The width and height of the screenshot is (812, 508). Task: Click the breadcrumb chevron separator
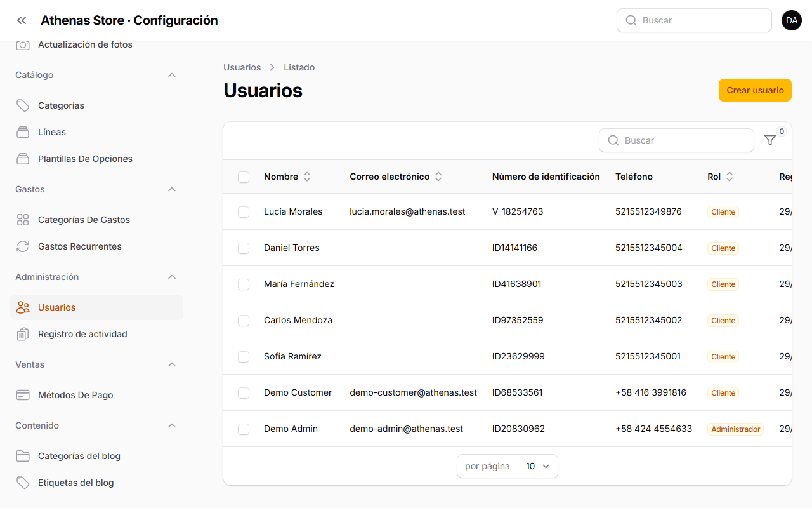pos(272,67)
